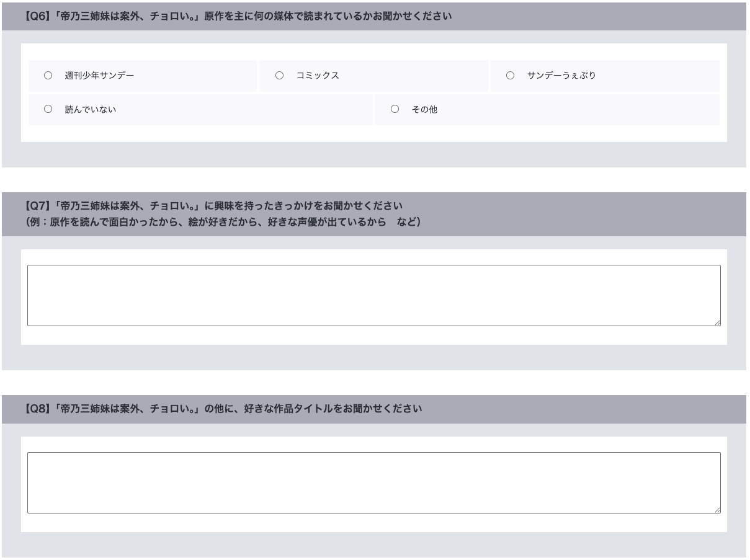Image resolution: width=750 pixels, height=560 pixels.
Task: Pick the その他 radio option
Action: [395, 109]
